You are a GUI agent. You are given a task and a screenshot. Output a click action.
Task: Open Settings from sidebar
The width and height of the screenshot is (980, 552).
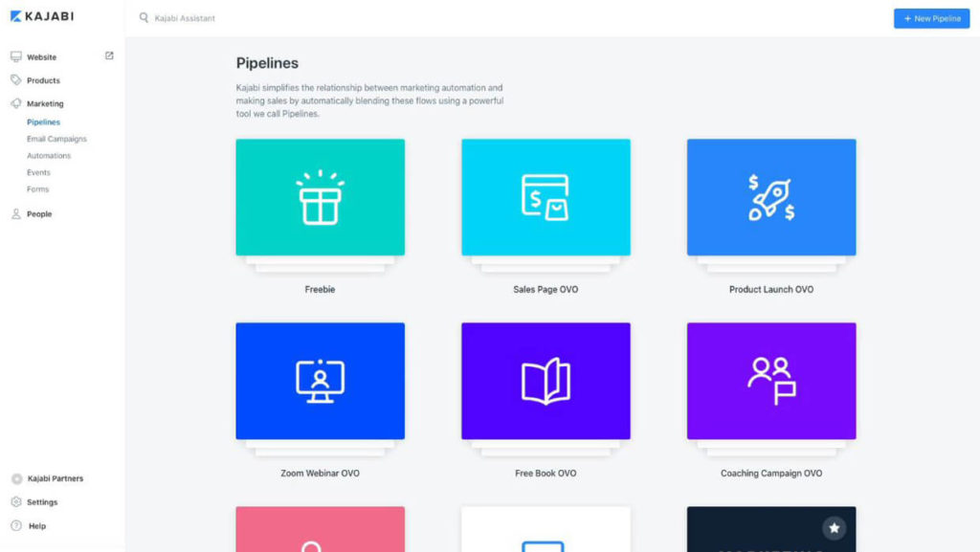tap(42, 502)
